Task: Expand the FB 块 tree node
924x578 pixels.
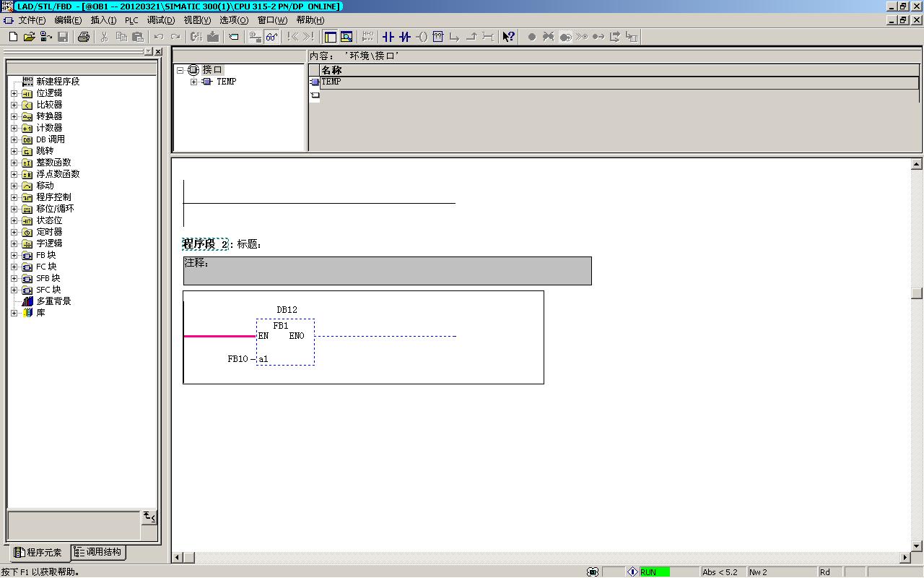Action: (x=14, y=255)
